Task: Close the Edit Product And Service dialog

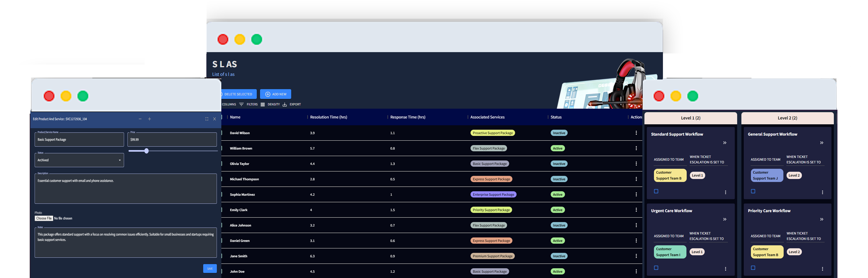Action: (215, 119)
